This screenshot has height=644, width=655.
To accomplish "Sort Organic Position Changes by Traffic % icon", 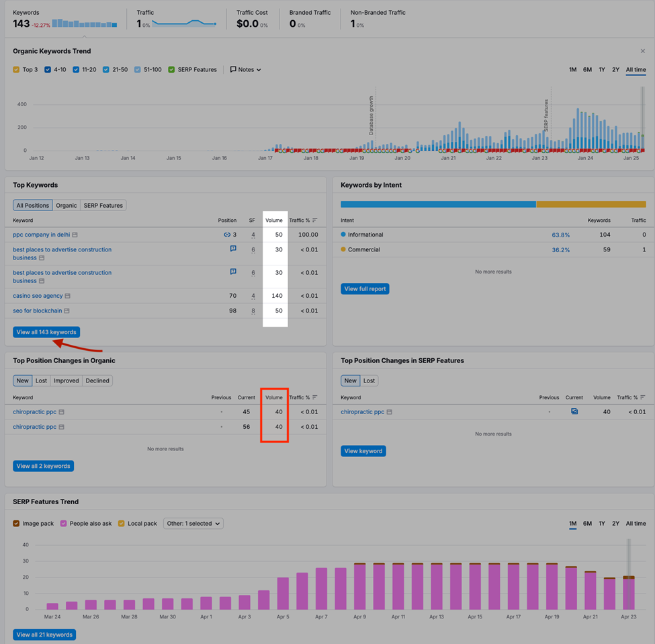I will pyautogui.click(x=315, y=397).
